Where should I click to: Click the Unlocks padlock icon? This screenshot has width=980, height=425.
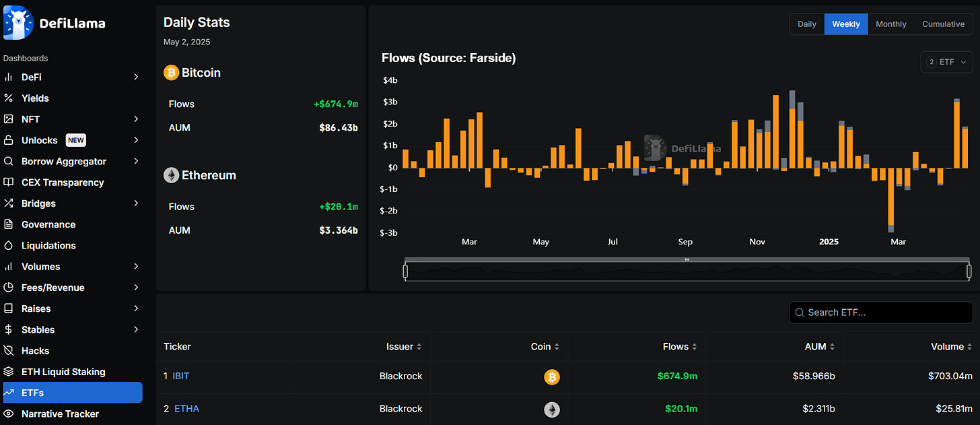9,140
